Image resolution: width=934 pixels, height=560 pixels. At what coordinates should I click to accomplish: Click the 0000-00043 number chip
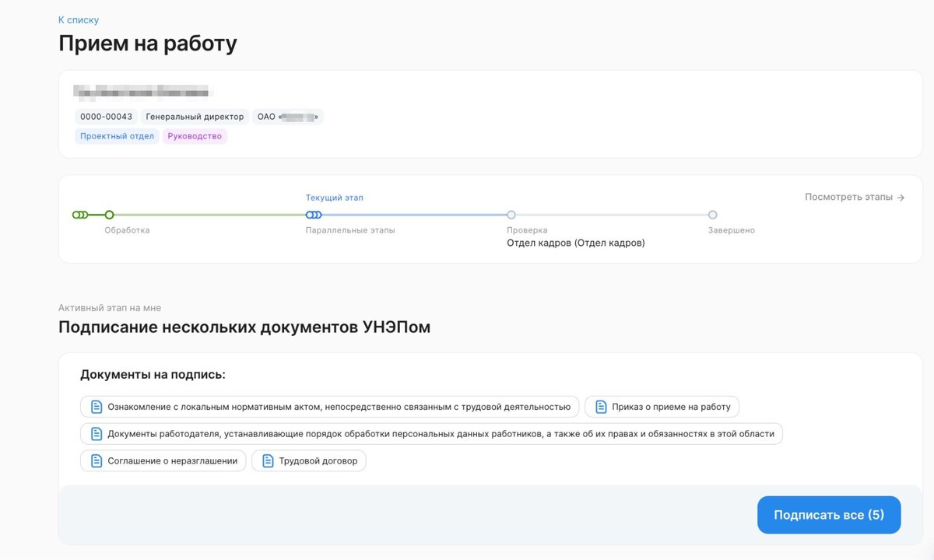(x=107, y=117)
